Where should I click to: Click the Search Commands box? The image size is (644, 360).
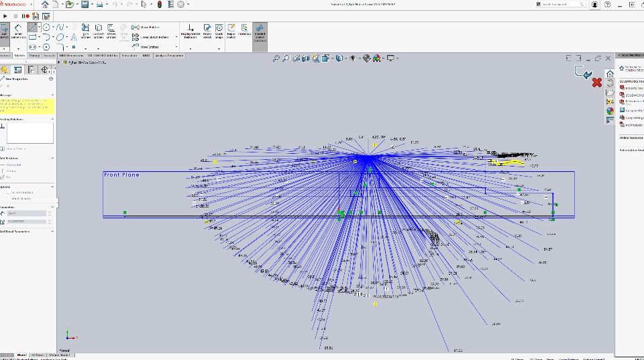pos(561,5)
